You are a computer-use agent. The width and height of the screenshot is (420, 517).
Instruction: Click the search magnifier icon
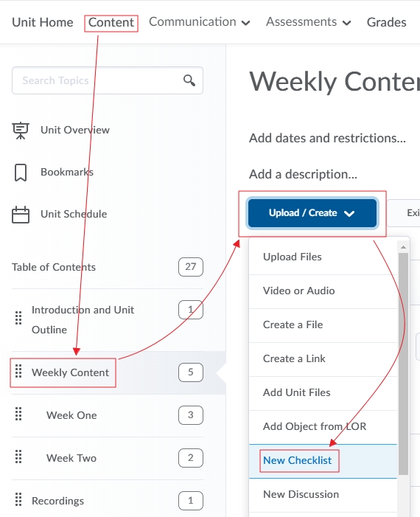point(189,80)
